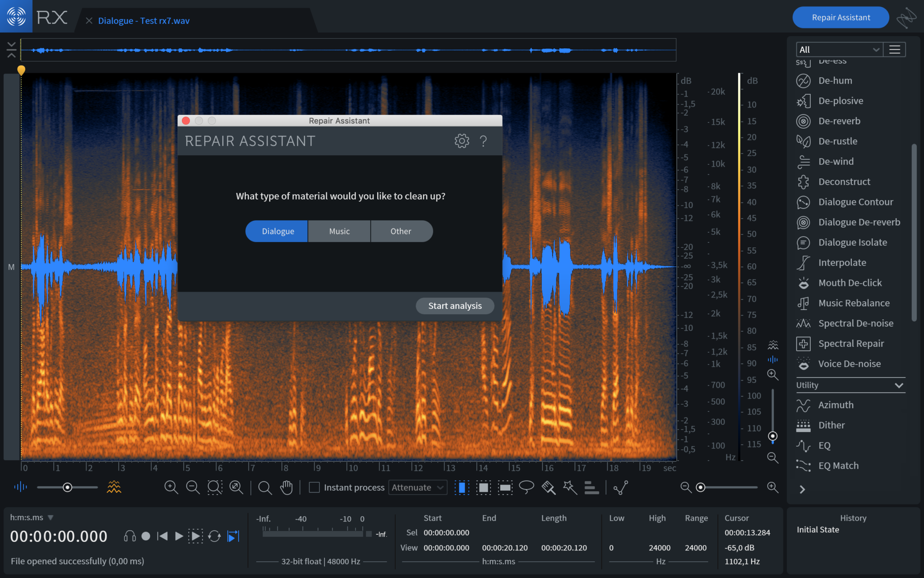Expand the Utility tools section
This screenshot has width=924, height=578.
[899, 385]
